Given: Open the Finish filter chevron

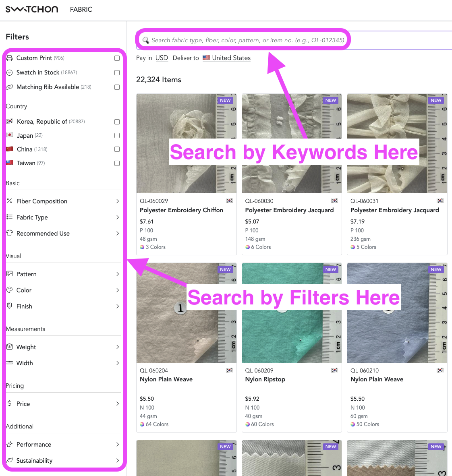Looking at the screenshot, I should point(118,306).
